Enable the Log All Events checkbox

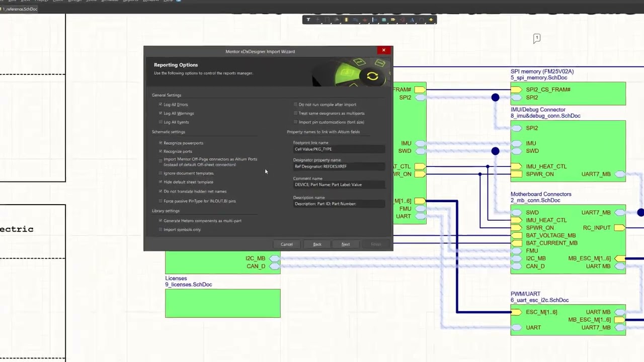click(160, 122)
